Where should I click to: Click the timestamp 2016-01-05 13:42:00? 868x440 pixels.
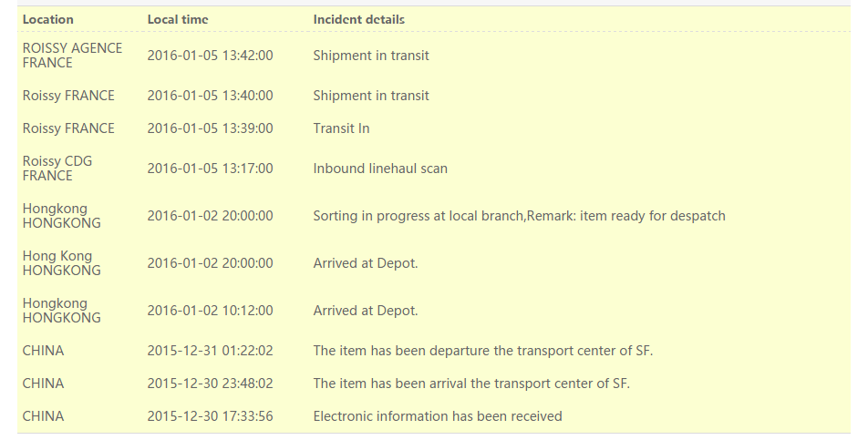(x=210, y=56)
